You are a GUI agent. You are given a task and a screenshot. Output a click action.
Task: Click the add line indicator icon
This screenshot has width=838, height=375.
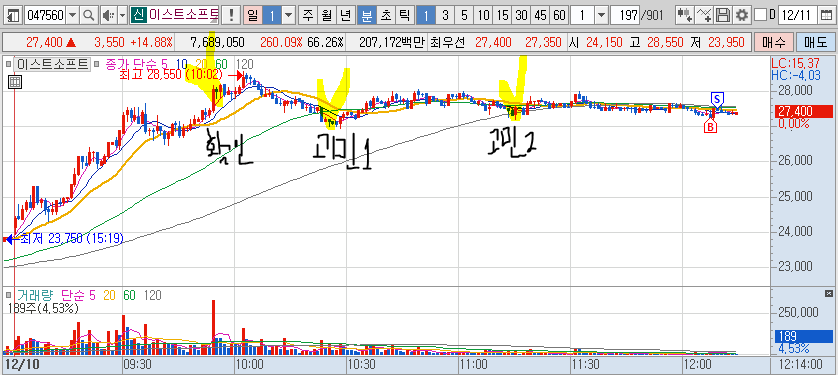[705, 15]
